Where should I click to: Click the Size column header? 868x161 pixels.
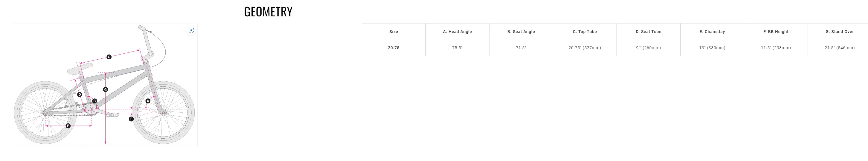[x=393, y=32]
